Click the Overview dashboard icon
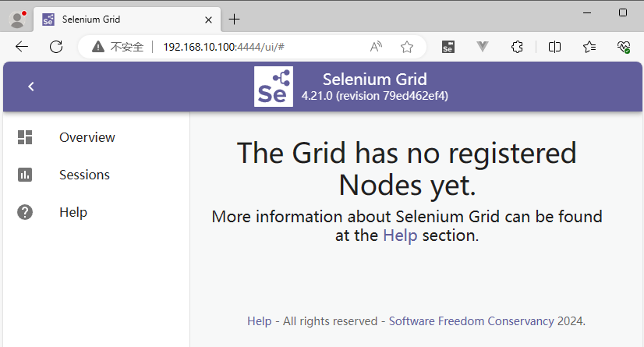 [x=25, y=137]
